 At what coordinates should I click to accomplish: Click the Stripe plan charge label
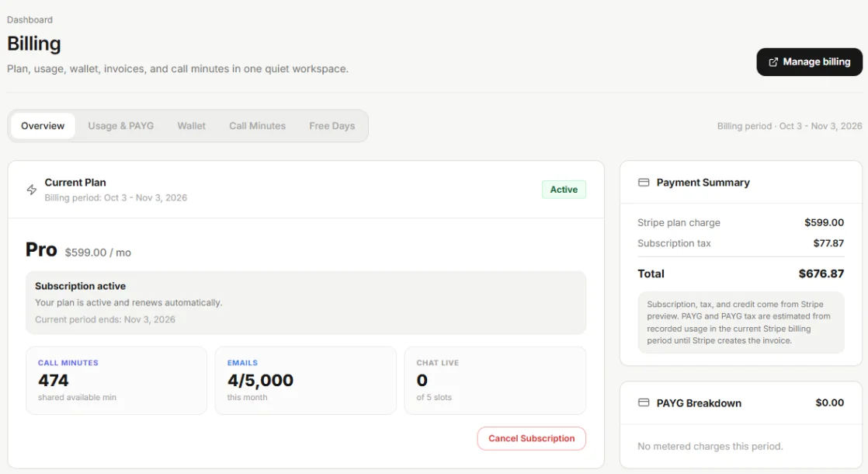[679, 222]
